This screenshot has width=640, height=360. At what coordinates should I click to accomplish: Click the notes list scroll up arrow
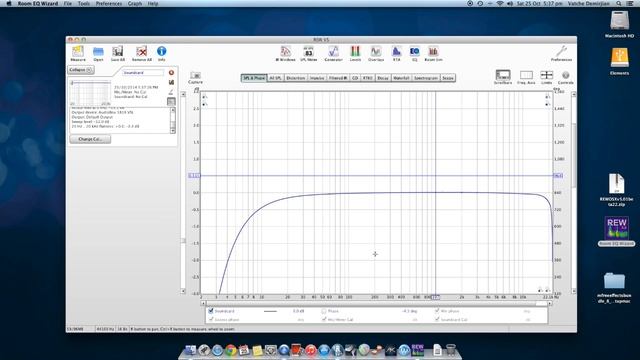click(173, 110)
